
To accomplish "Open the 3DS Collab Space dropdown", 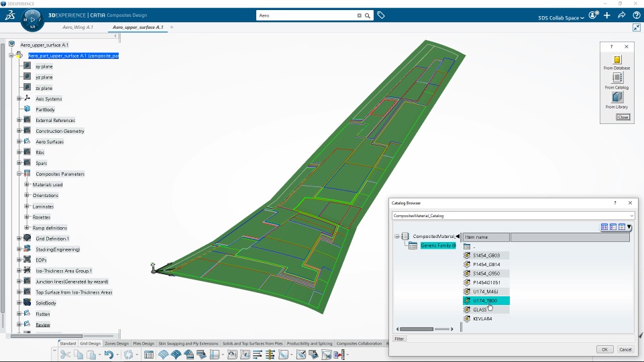I will tap(561, 17).
